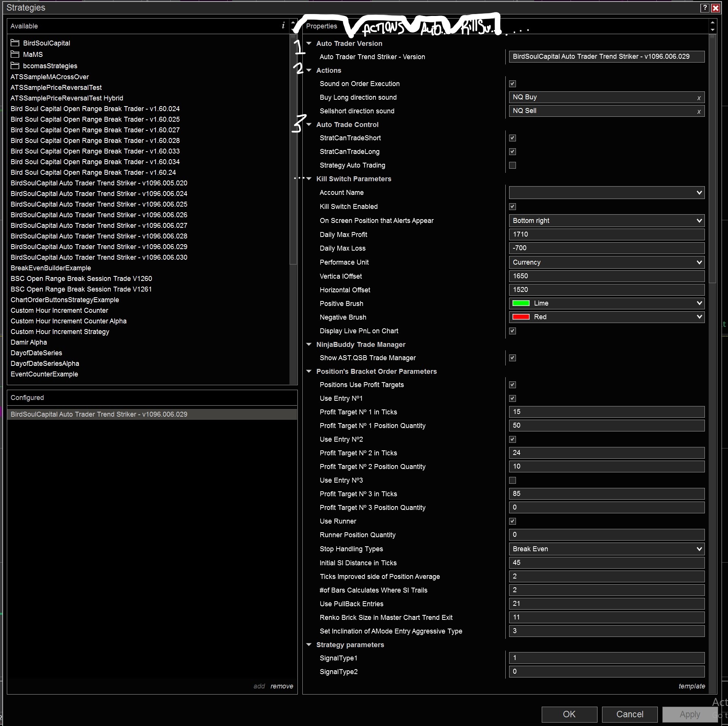Clear the NQ Buy sound selection
This screenshot has height=726, width=728.
pyautogui.click(x=699, y=98)
